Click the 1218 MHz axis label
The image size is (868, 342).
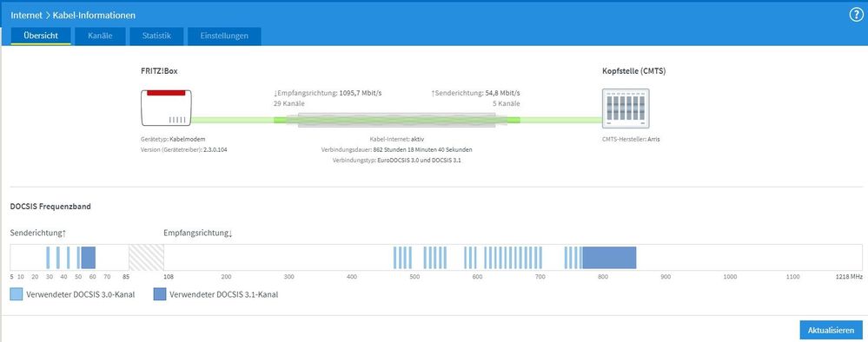pos(849,276)
